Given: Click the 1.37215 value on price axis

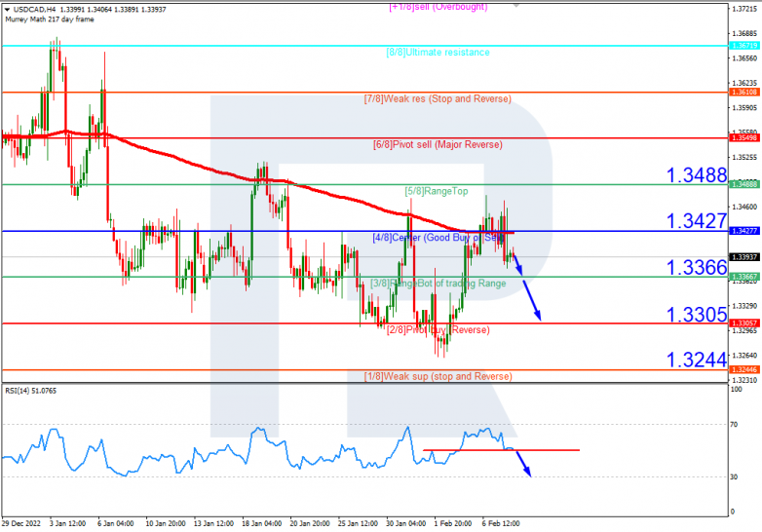Looking at the screenshot, I should (x=744, y=9).
